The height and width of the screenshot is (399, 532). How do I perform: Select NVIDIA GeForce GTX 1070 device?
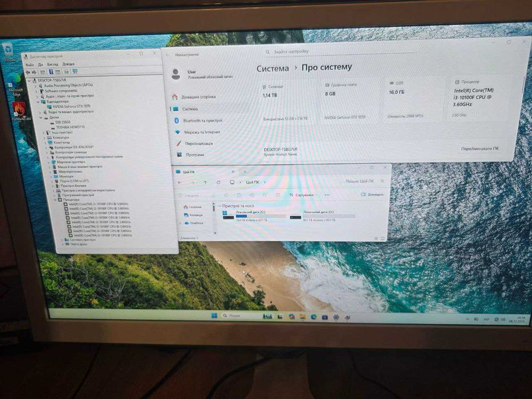[x=69, y=107]
